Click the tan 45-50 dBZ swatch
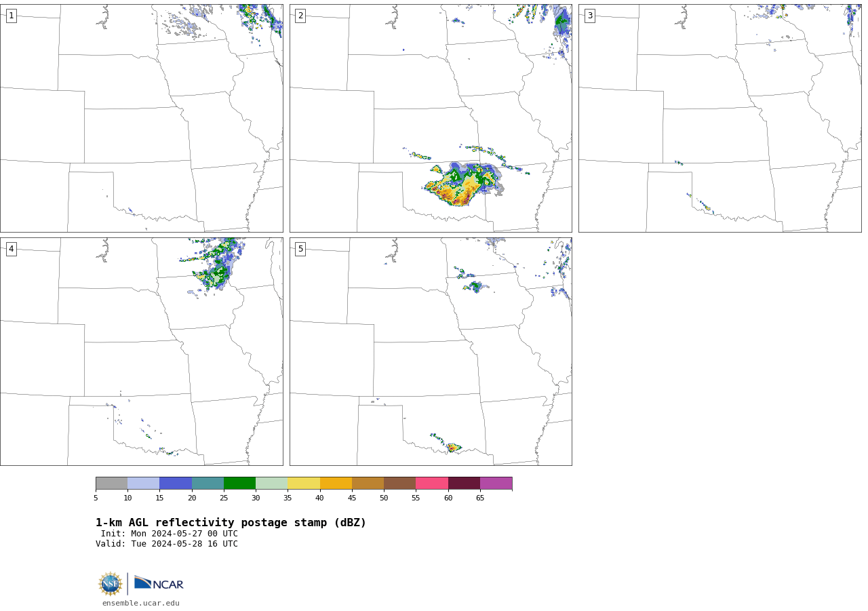The height and width of the screenshot is (611, 868). click(x=368, y=484)
